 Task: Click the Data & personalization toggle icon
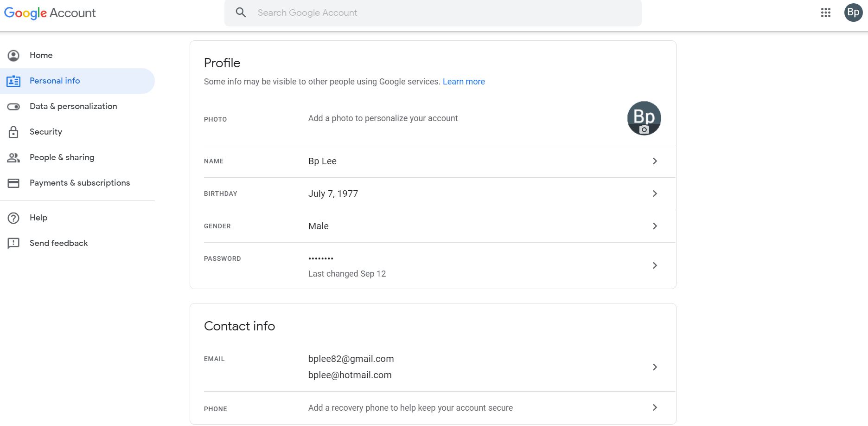(13, 107)
